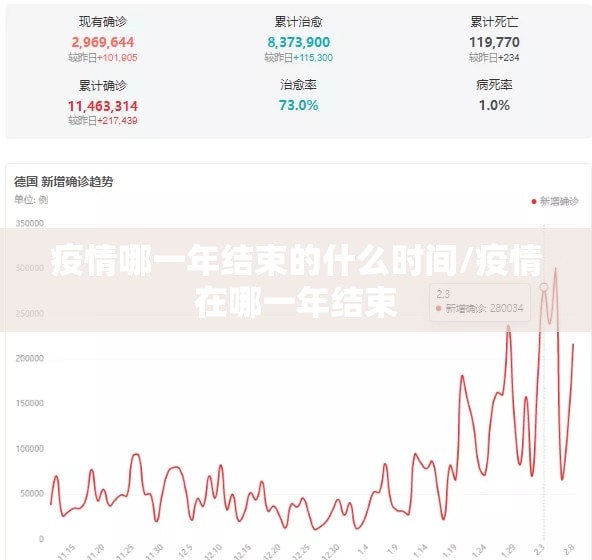Screen dimensions: 592x560
Task: Click the 100000 y-axis label
Action: pyautogui.click(x=30, y=448)
